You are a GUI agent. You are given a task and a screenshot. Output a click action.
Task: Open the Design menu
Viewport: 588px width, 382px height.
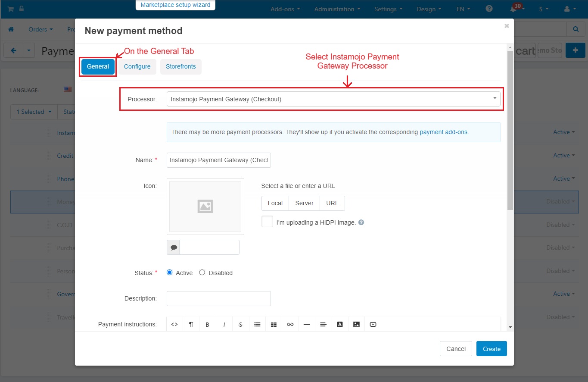[x=429, y=9]
